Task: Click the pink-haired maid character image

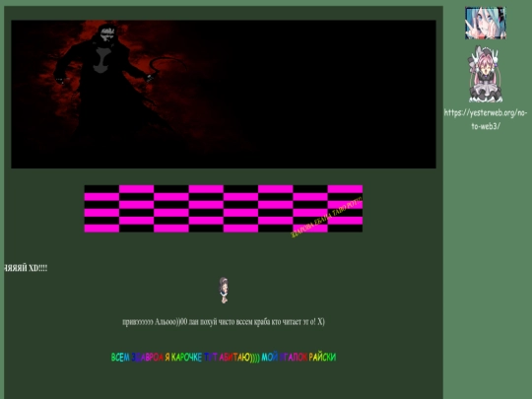Action: click(486, 74)
